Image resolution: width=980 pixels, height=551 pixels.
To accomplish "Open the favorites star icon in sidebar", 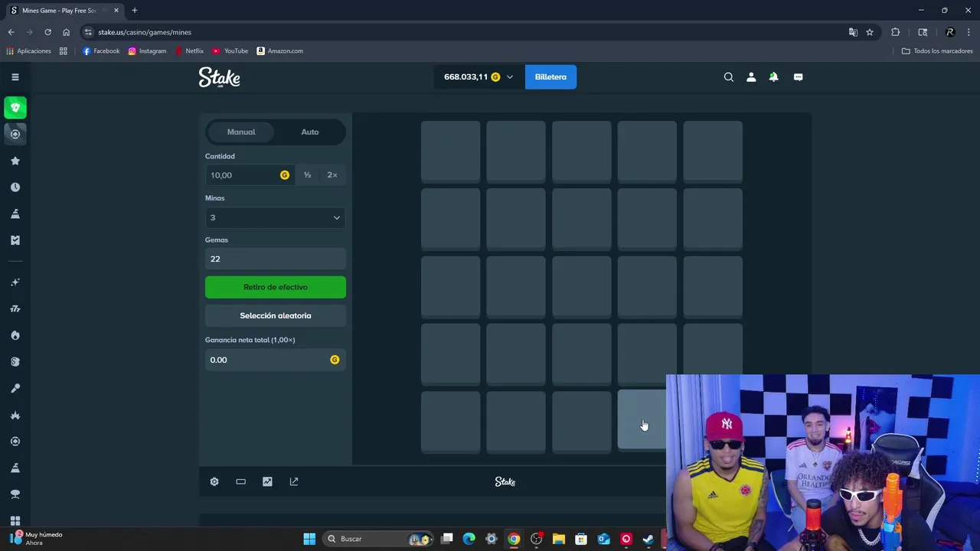I will click(15, 161).
